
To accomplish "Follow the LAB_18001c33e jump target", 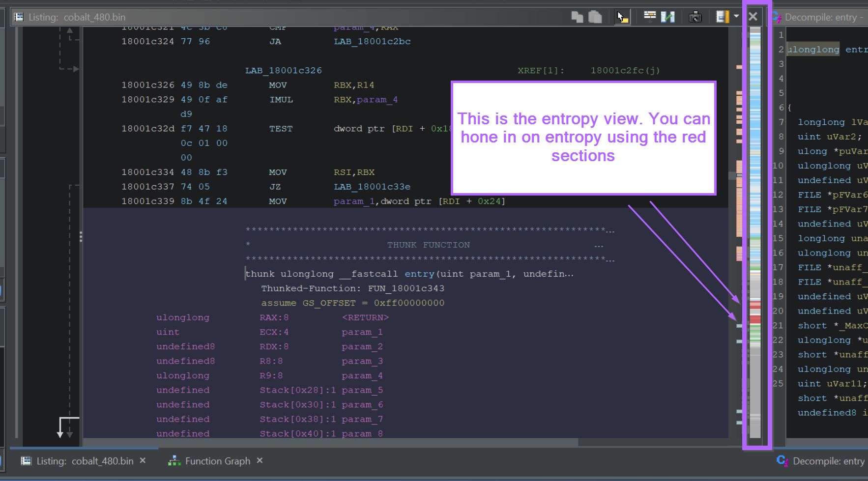I will tap(372, 187).
